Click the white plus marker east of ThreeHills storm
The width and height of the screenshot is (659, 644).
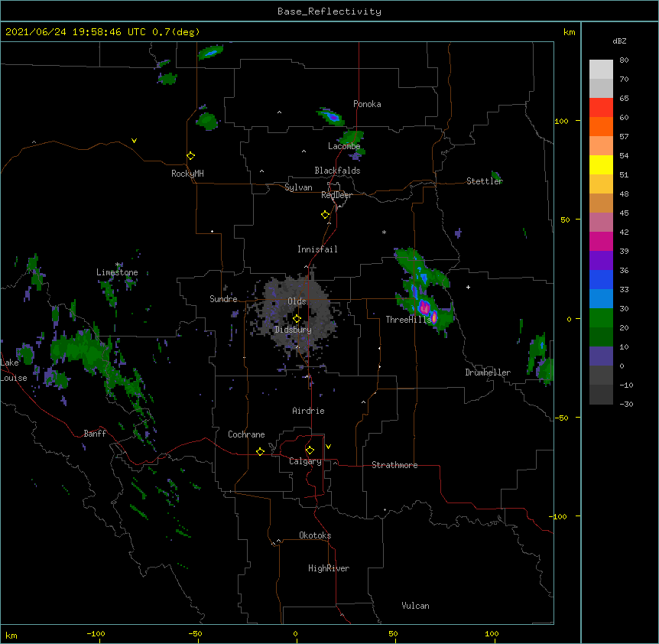tap(468, 287)
